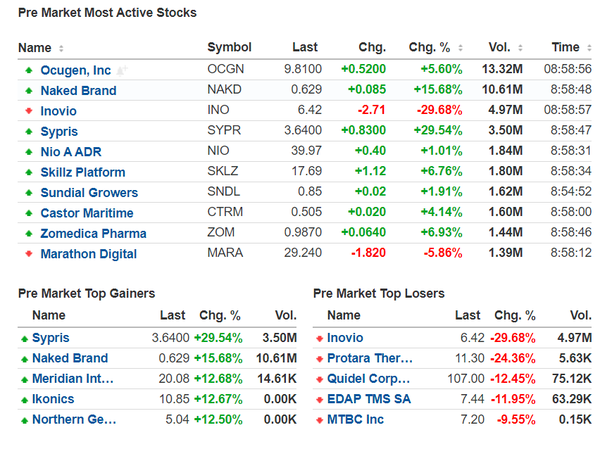Sort the table by Time column arrows
This screenshot has width=600, height=449.
(x=587, y=48)
